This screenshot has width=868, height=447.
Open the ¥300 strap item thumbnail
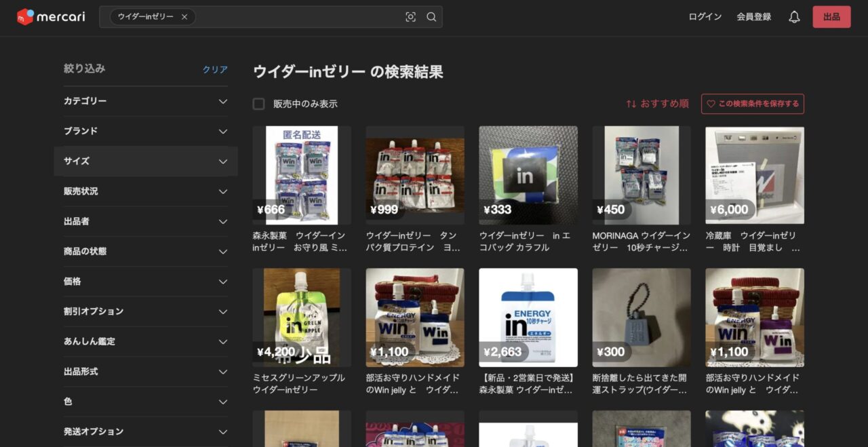point(642,317)
